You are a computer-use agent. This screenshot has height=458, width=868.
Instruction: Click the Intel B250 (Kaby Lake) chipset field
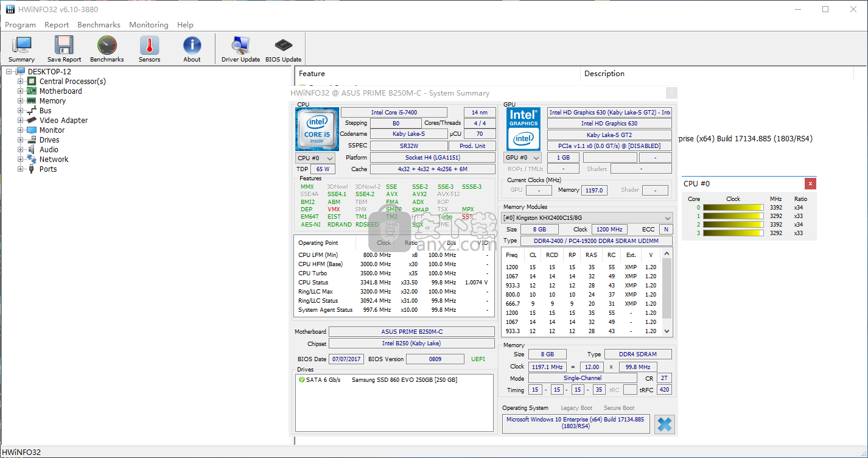tap(411, 343)
